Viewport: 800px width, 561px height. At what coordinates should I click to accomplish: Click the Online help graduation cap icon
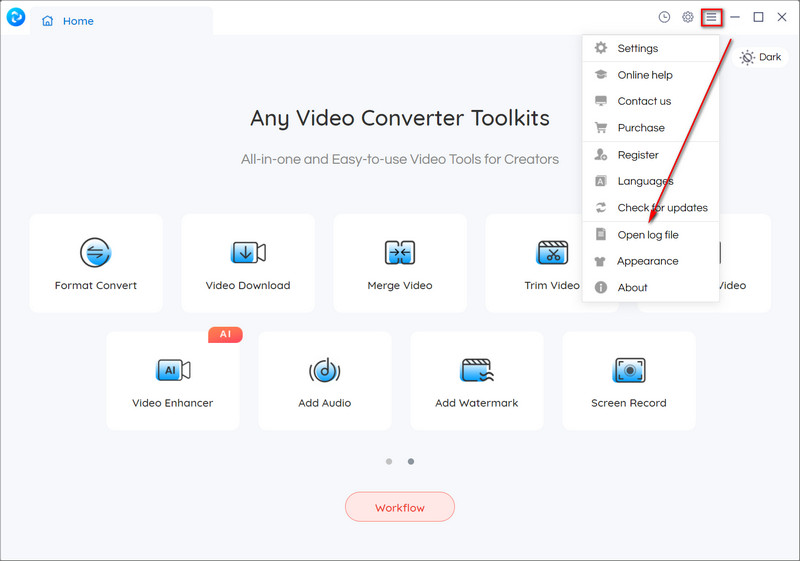tap(601, 74)
